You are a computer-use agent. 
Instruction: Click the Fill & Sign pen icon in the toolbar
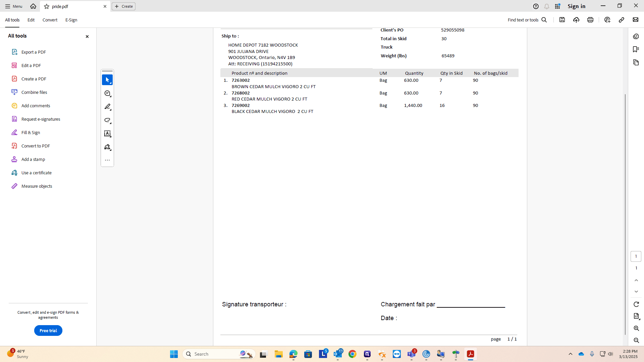[107, 147]
